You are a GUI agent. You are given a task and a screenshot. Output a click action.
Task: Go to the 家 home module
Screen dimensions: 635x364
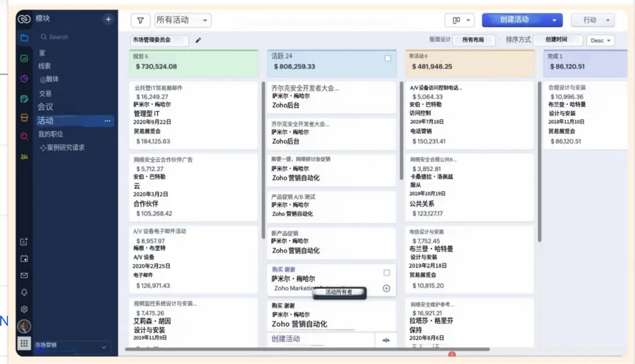pyautogui.click(x=43, y=53)
